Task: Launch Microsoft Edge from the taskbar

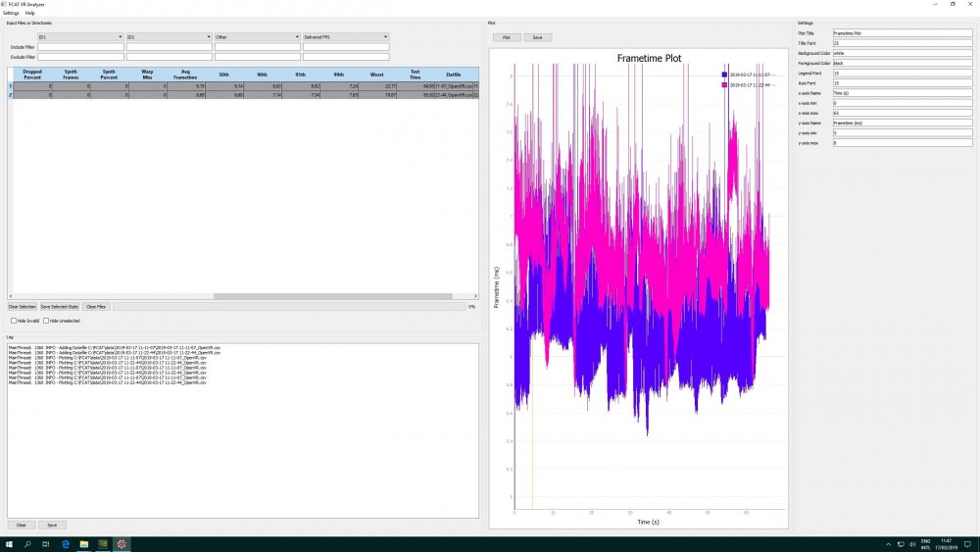Action: click(65, 543)
